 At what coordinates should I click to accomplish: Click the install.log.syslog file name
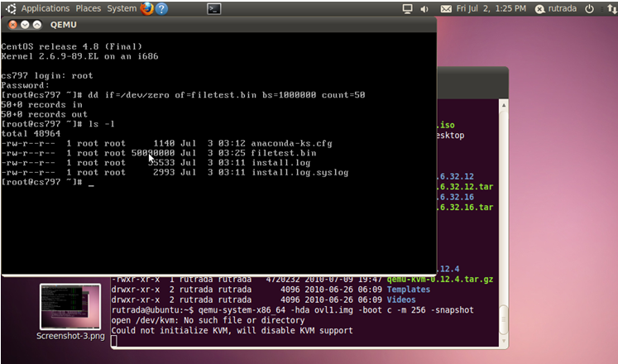[300, 172]
